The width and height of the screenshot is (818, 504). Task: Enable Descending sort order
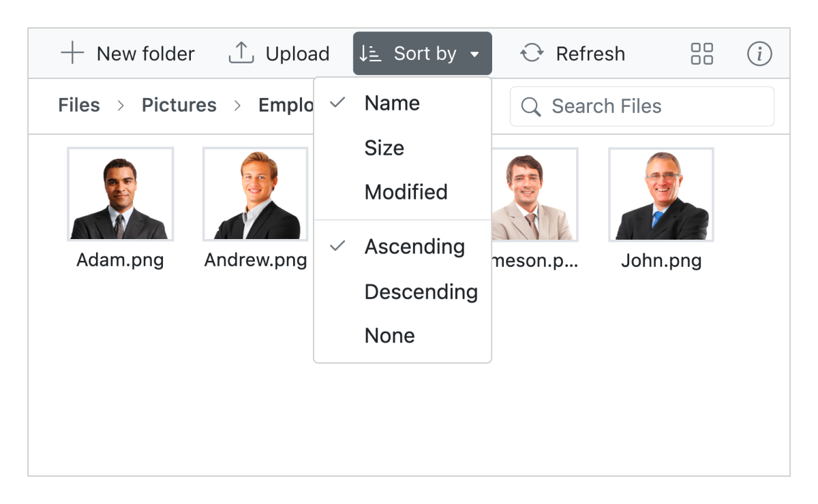coord(421,292)
